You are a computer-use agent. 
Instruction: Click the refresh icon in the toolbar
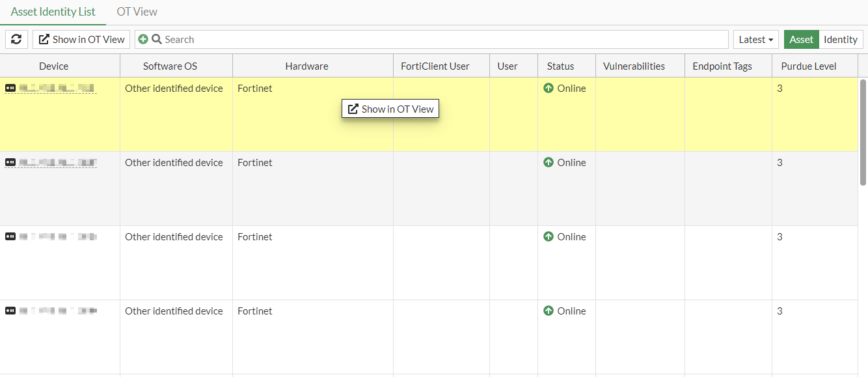(16, 39)
